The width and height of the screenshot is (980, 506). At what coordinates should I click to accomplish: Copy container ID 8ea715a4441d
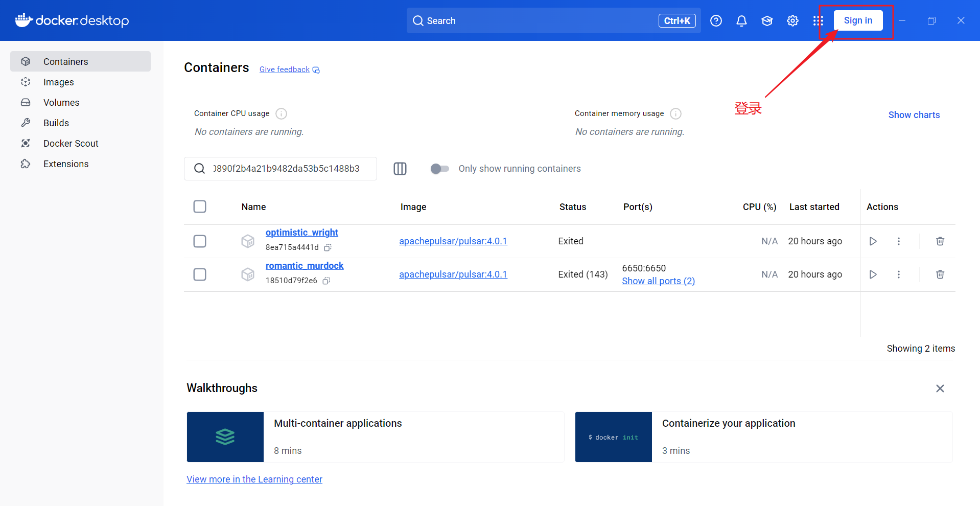328,247
